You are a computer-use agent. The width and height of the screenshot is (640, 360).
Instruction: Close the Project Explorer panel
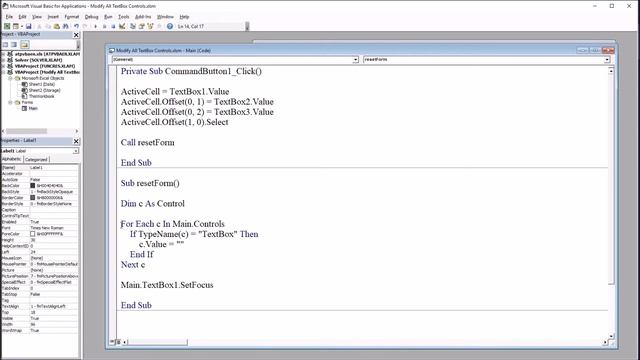76,35
